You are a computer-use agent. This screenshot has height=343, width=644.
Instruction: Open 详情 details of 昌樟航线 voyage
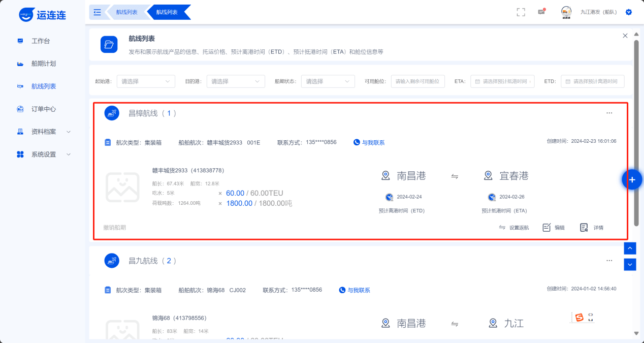(x=592, y=228)
